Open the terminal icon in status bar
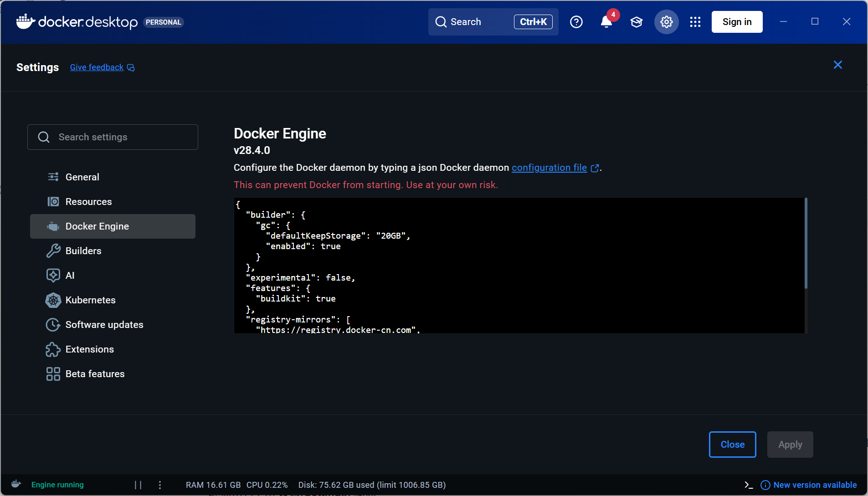 point(748,485)
